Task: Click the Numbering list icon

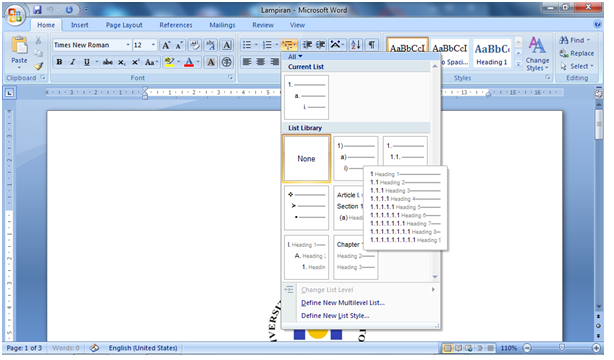Action: click(267, 45)
